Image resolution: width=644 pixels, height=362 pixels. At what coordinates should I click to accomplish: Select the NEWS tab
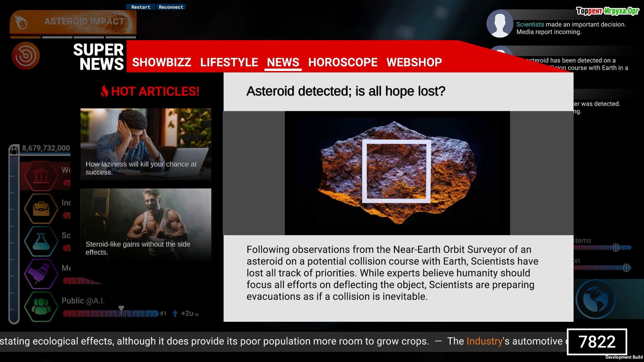pyautogui.click(x=283, y=62)
